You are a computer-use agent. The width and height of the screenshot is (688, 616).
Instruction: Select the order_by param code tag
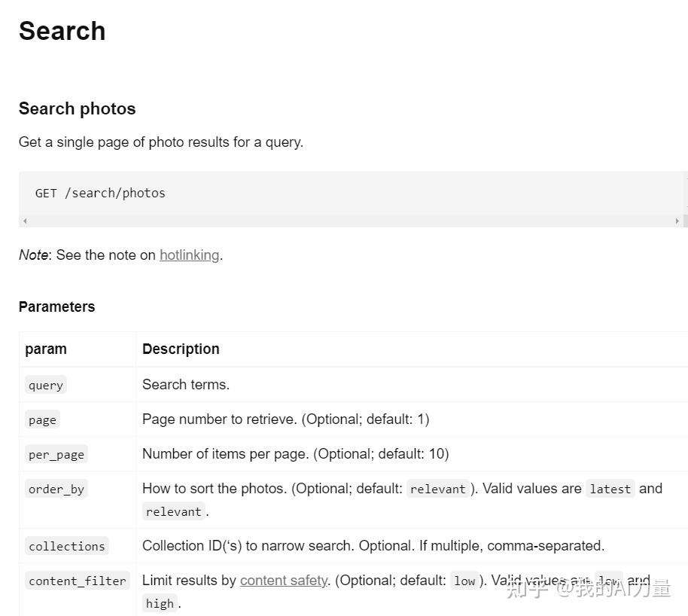tap(56, 489)
